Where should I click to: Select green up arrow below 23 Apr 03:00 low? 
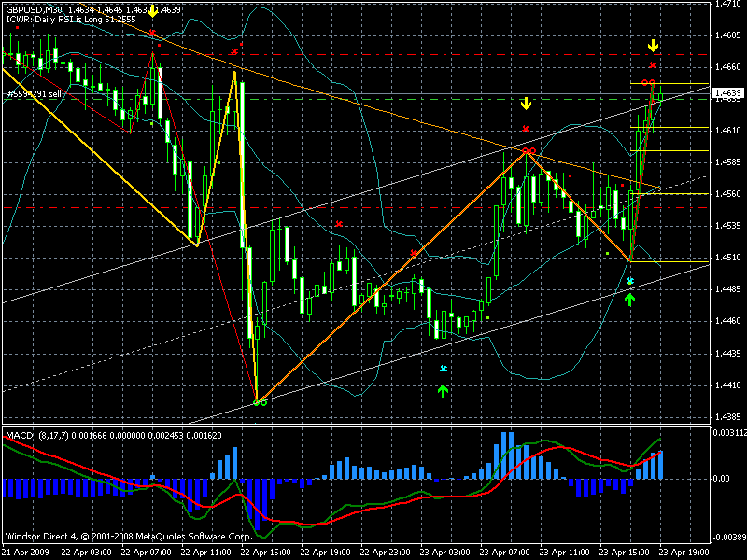[x=444, y=389]
